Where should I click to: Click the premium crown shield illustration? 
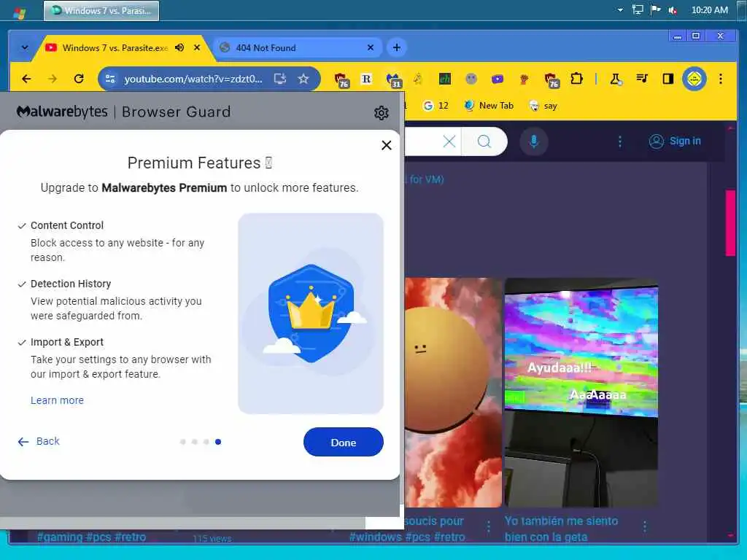click(x=311, y=314)
